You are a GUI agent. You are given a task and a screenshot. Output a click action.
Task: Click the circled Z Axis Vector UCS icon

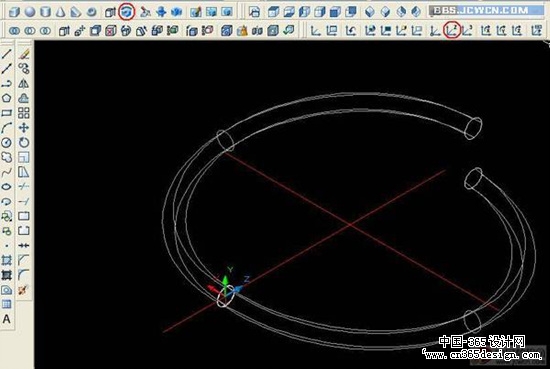[452, 31]
